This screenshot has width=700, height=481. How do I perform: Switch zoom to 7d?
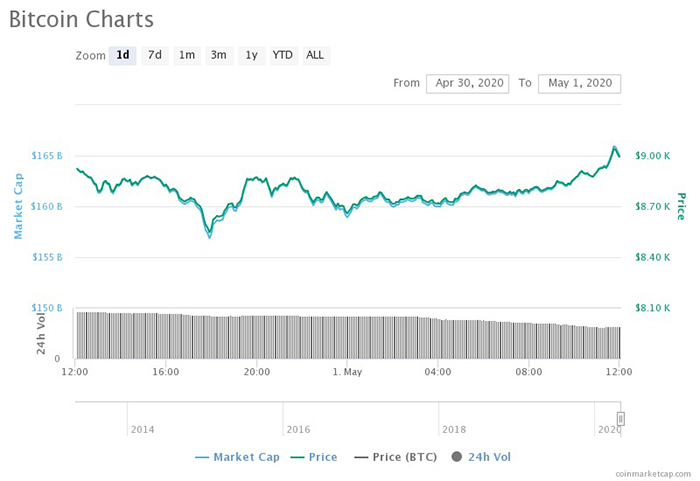pos(155,55)
